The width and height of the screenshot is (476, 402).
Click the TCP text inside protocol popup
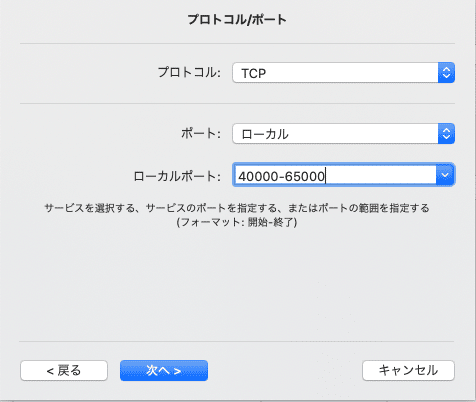(254, 73)
